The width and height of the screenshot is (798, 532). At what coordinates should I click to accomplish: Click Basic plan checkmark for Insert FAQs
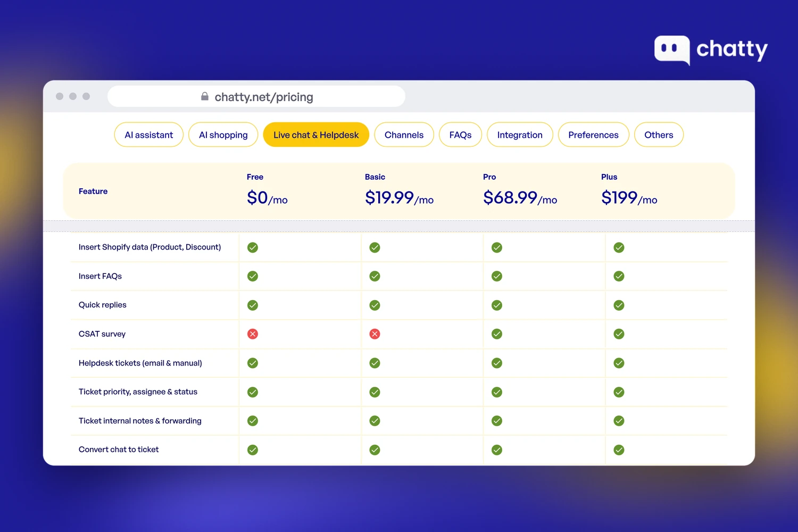pos(375,276)
